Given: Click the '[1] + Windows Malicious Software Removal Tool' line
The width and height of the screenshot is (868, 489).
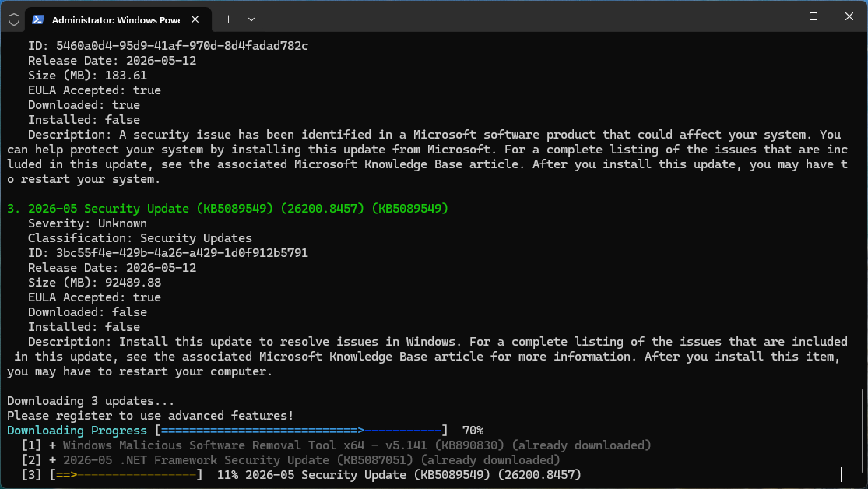Looking at the screenshot, I should click(336, 445).
